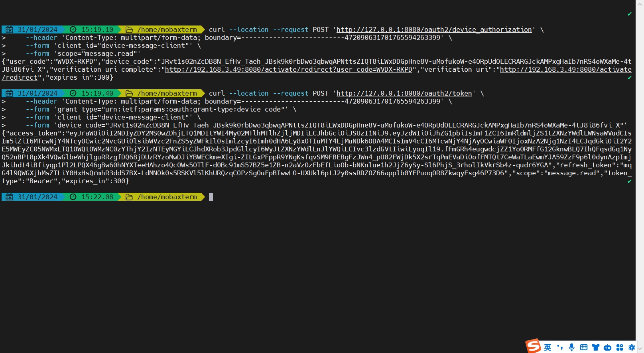Click the Sogou input method logo
Viewport: 644px width, 353px height.
(x=533, y=346)
